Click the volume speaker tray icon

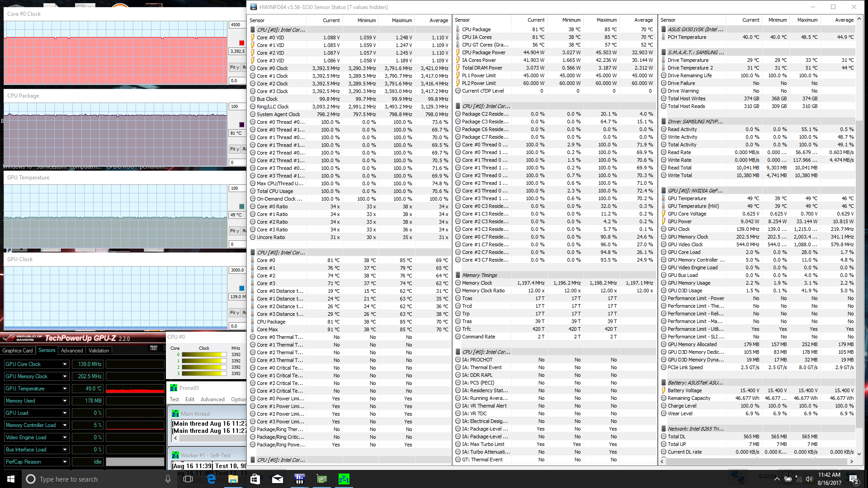click(x=809, y=479)
